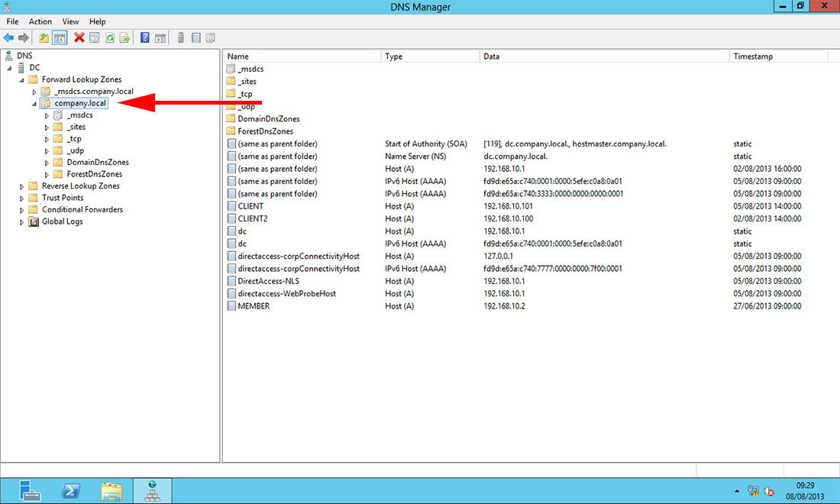The height and width of the screenshot is (504, 840).
Task: Select the DNS root node icon in the tree
Action: [x=9, y=56]
